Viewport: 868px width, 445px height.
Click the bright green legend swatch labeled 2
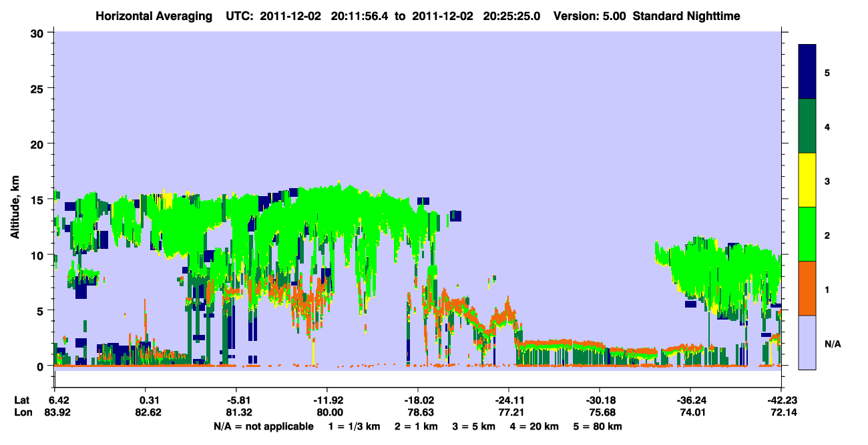(x=808, y=234)
